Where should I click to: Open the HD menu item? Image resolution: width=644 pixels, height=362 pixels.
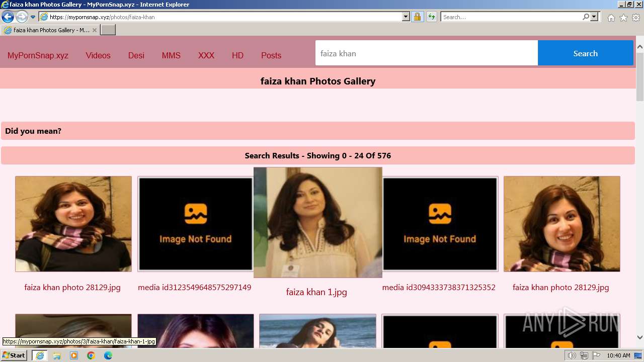(237, 56)
